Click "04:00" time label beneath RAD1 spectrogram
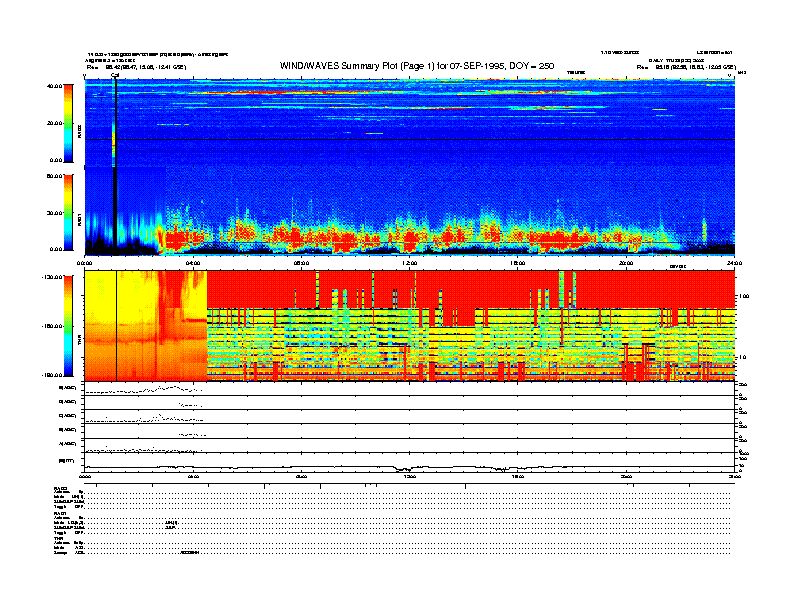 tap(193, 263)
